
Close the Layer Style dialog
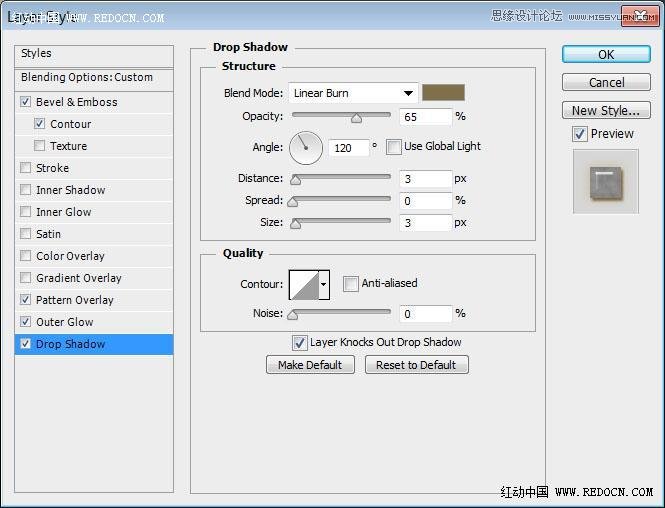640,17
